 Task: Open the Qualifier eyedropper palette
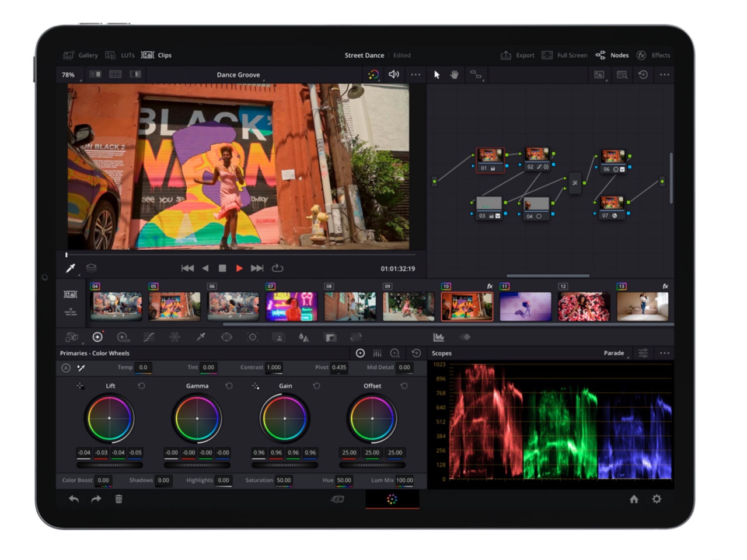(x=201, y=337)
